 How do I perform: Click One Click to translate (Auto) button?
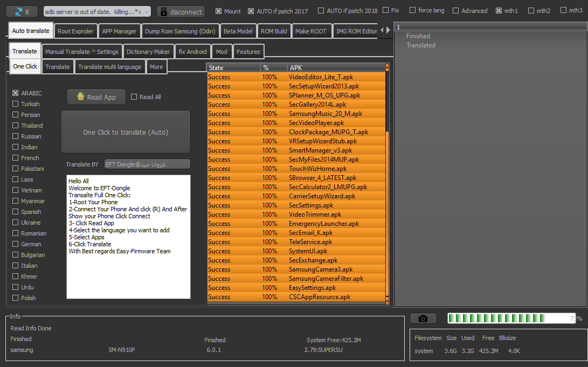[126, 132]
